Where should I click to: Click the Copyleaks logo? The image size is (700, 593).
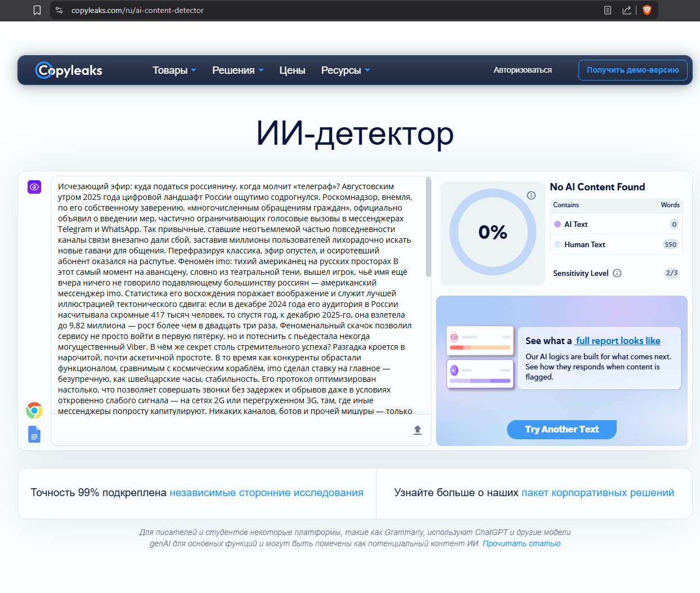click(69, 70)
